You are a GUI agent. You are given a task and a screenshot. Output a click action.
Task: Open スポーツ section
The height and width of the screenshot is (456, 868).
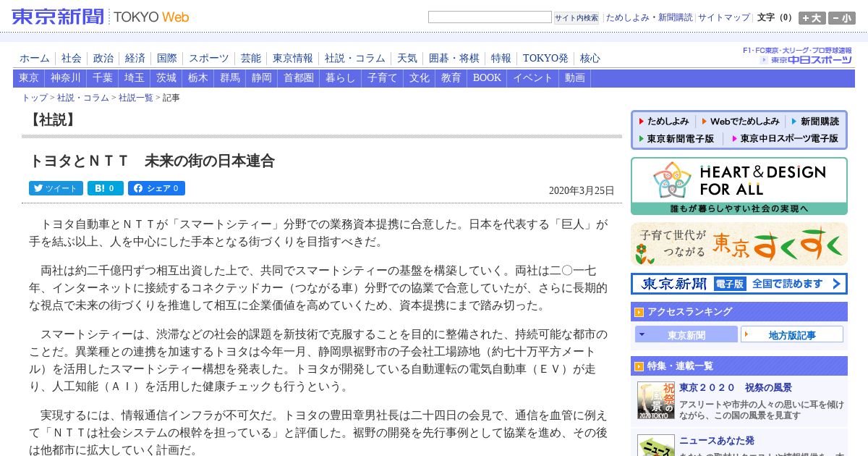pyautogui.click(x=209, y=58)
